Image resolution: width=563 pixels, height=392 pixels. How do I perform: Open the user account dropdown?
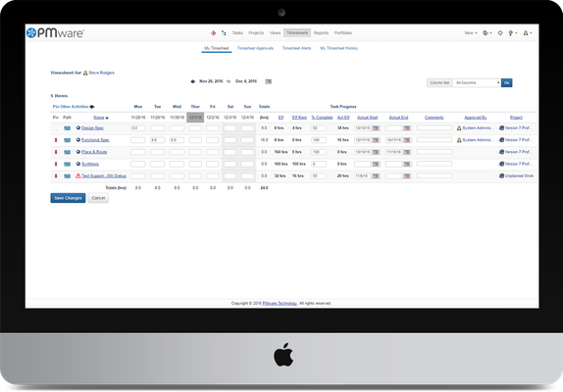(528, 33)
